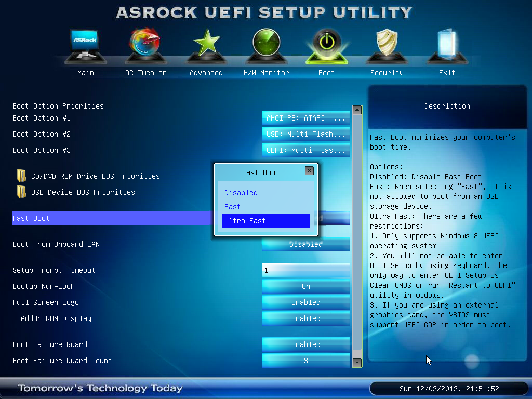Image resolution: width=532 pixels, height=399 pixels.
Task: Select the Bootup Num-Lock label
Action: tap(44, 286)
